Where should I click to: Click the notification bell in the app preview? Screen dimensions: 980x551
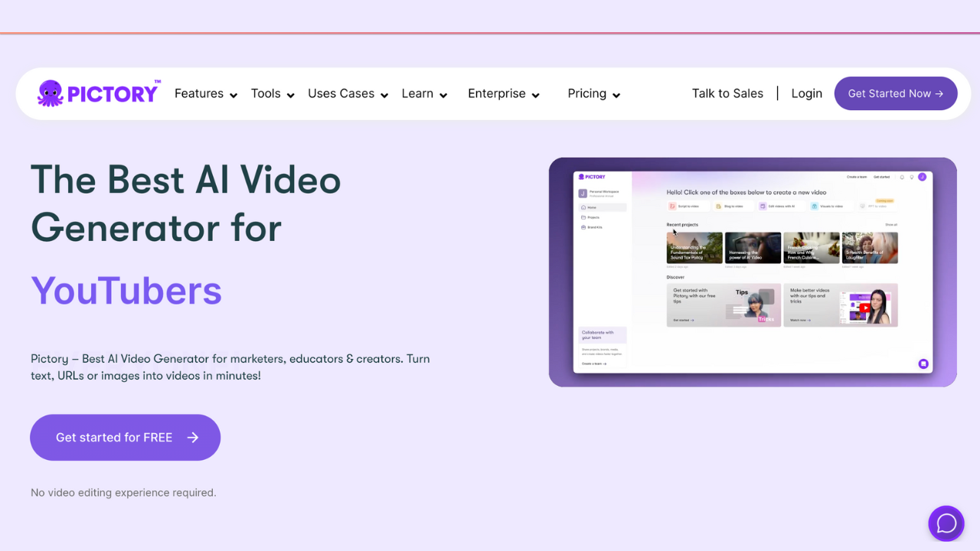point(902,177)
